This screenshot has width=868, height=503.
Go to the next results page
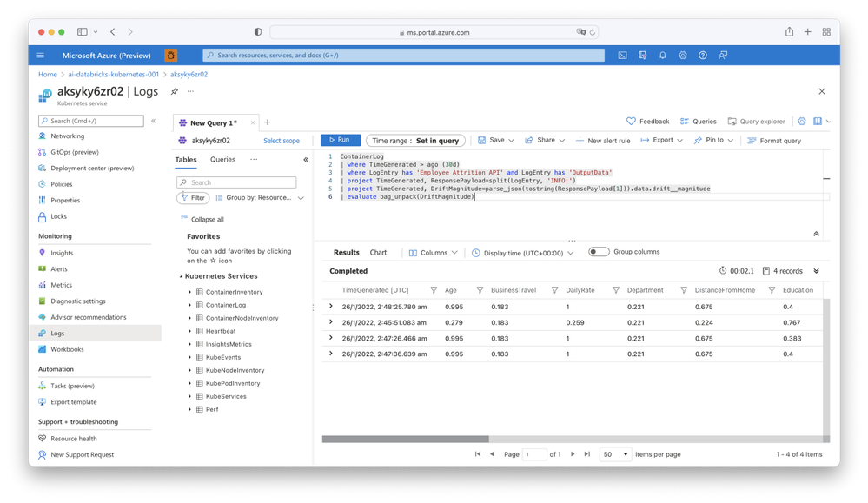click(x=573, y=454)
